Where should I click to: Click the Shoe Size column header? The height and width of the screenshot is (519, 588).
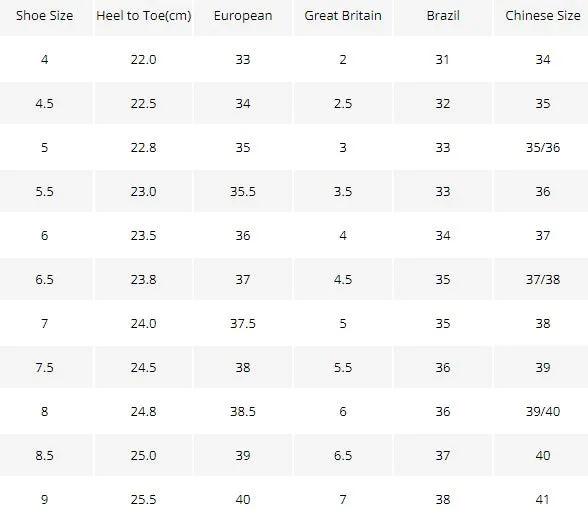[45, 16]
